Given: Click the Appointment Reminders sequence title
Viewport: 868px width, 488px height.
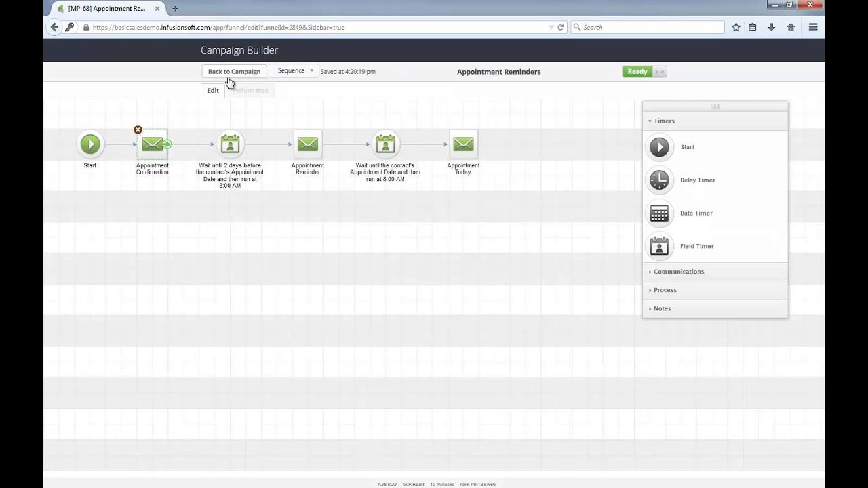Looking at the screenshot, I should point(498,71).
